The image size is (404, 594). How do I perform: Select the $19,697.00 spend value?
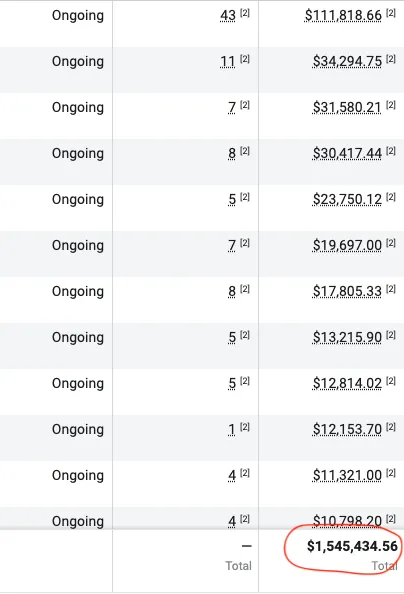click(x=347, y=245)
